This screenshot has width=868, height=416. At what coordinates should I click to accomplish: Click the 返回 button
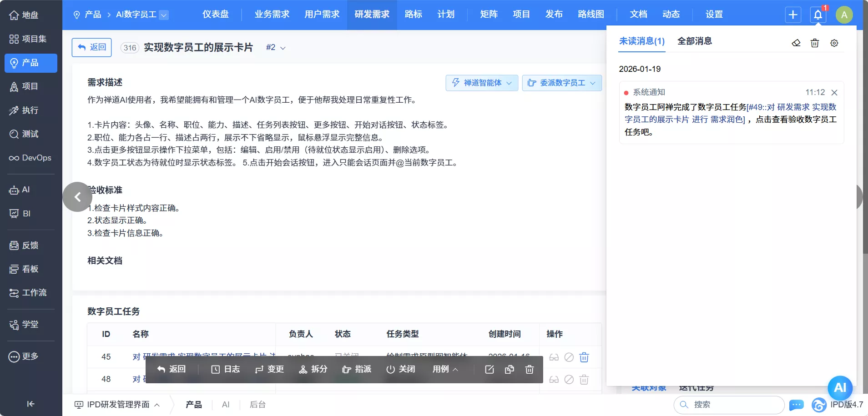click(x=91, y=47)
